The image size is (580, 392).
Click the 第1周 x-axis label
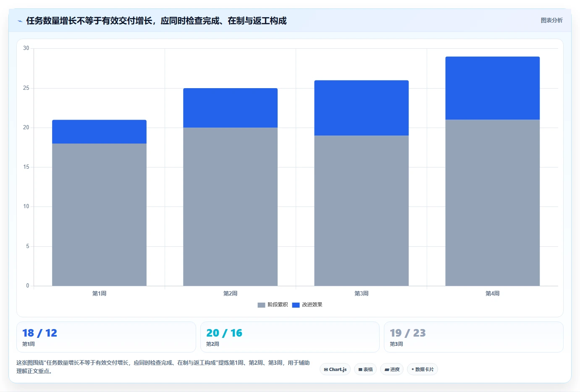pos(99,293)
